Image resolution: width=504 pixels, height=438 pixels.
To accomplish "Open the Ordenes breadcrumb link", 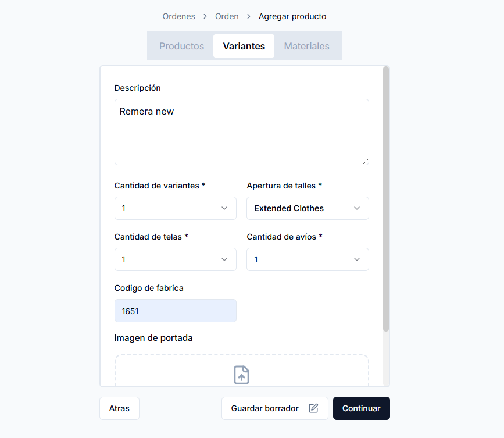I will 178,16.
